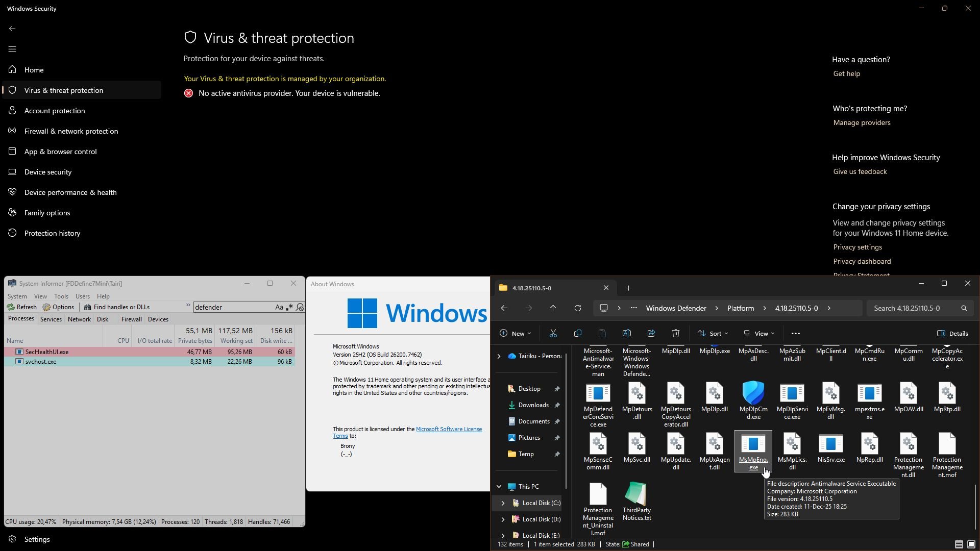Screen dimensions: 980x551
Task: Click the Get help link
Action: point(847,73)
